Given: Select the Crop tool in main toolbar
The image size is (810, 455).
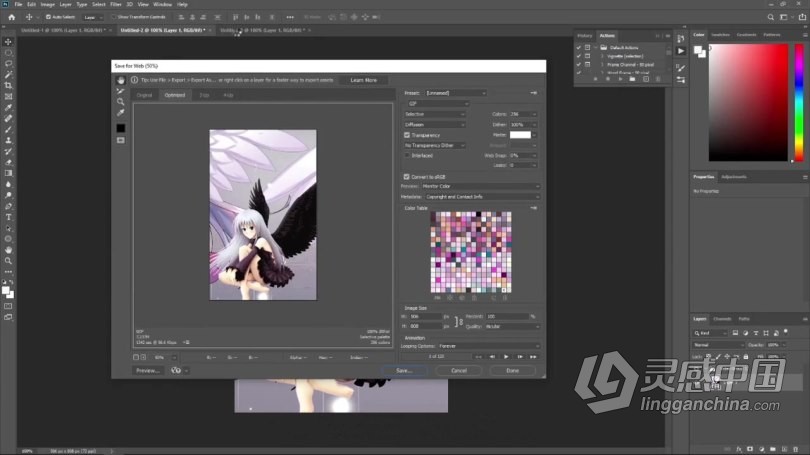Looking at the screenshot, I should pos(8,85).
